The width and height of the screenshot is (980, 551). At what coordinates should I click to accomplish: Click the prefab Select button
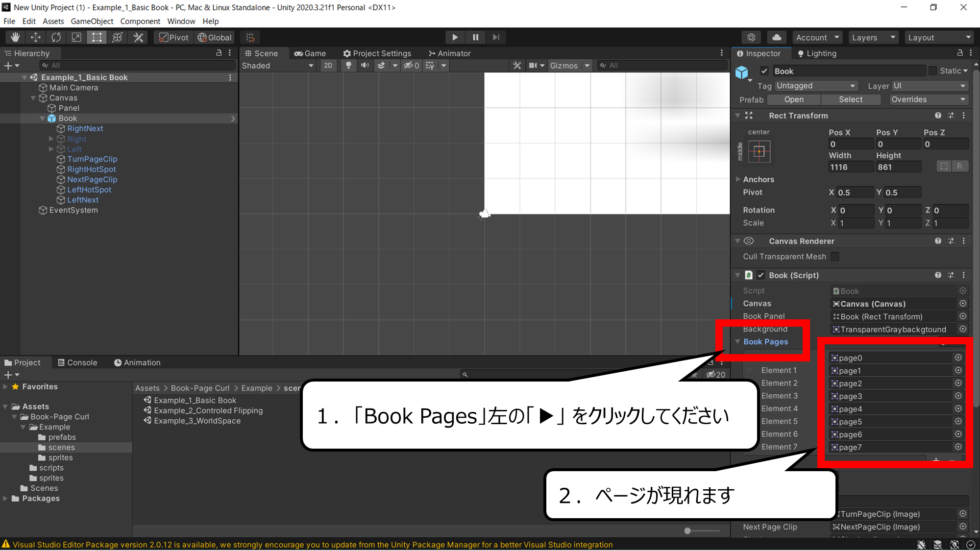coord(851,99)
